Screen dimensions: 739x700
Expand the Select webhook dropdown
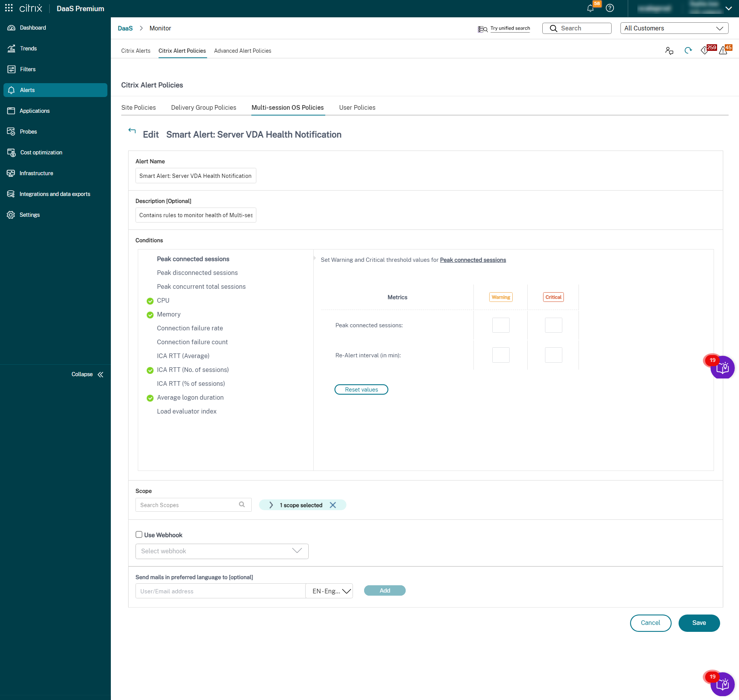click(222, 551)
